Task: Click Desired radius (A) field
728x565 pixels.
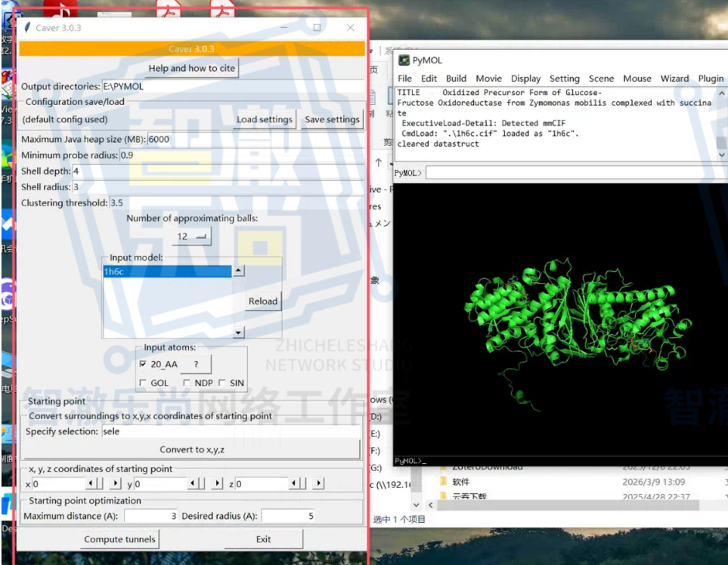Action: pos(288,516)
